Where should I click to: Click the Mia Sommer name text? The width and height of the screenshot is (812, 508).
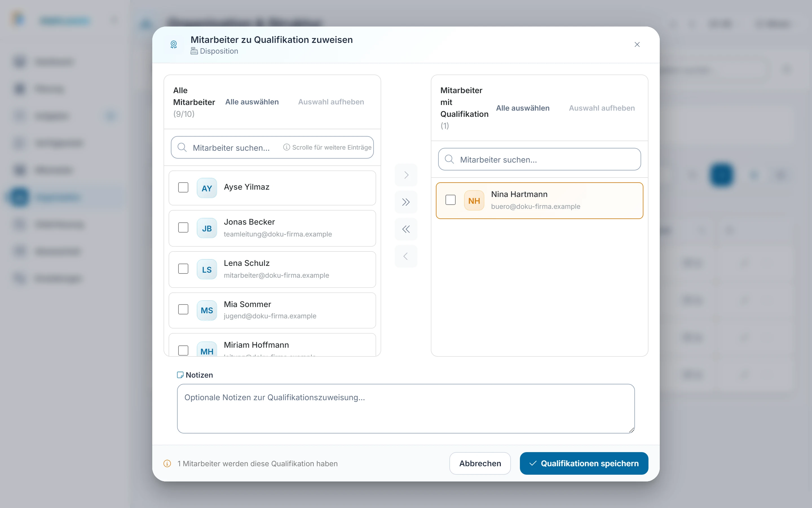247,305
